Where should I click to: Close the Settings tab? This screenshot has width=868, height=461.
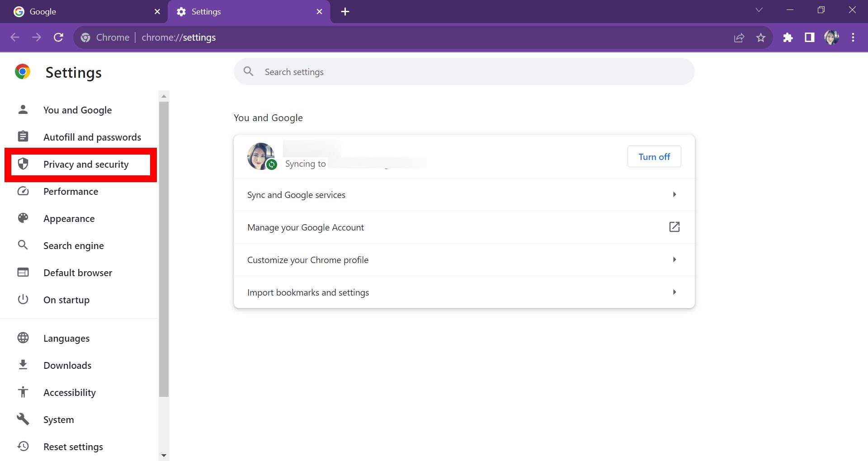coord(320,12)
